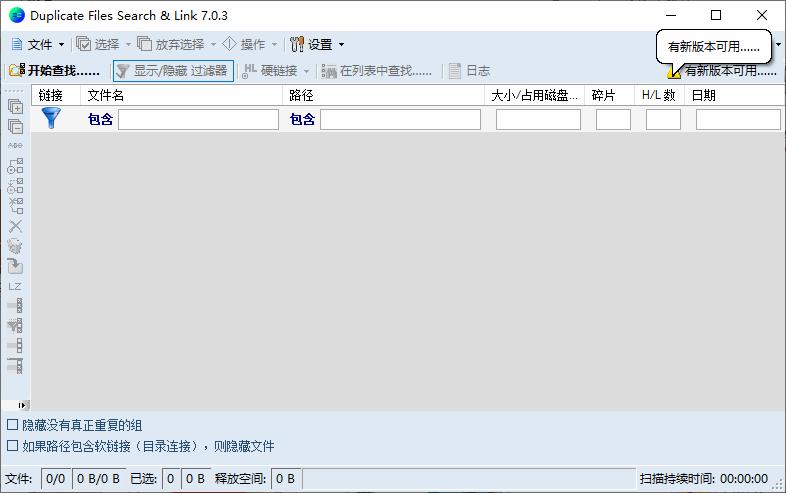Focus the 碎片 filter field

click(x=613, y=120)
